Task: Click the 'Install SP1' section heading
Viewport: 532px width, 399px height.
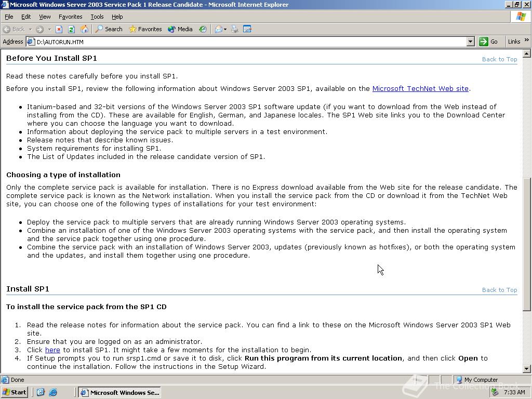Action: [28, 289]
